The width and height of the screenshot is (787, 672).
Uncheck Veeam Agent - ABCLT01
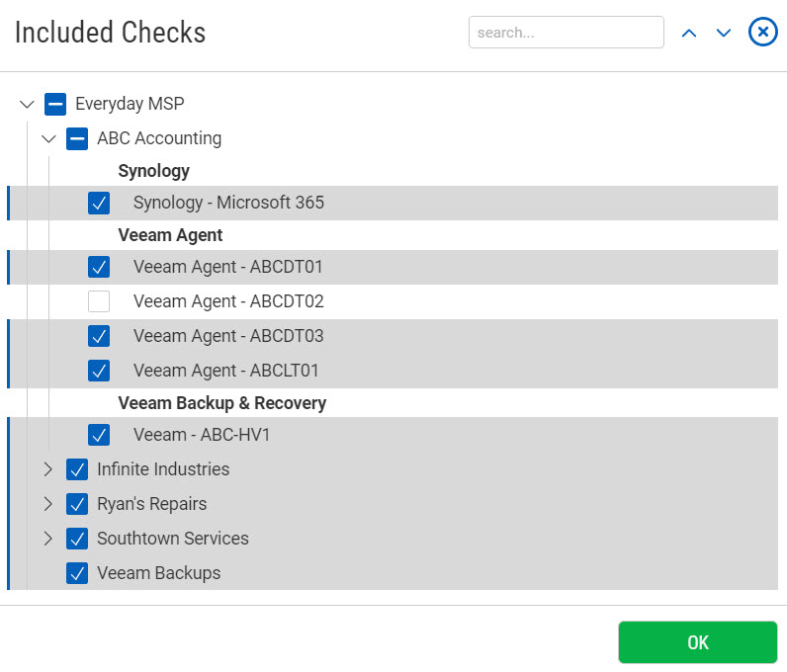point(99,371)
